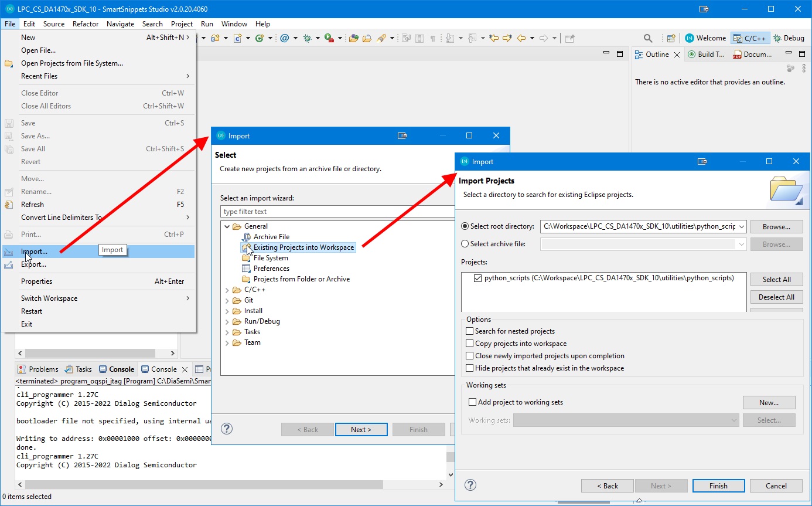Viewport: 812px width, 506px height.
Task: Click Cancel in Import Projects dialog
Action: (x=776, y=486)
